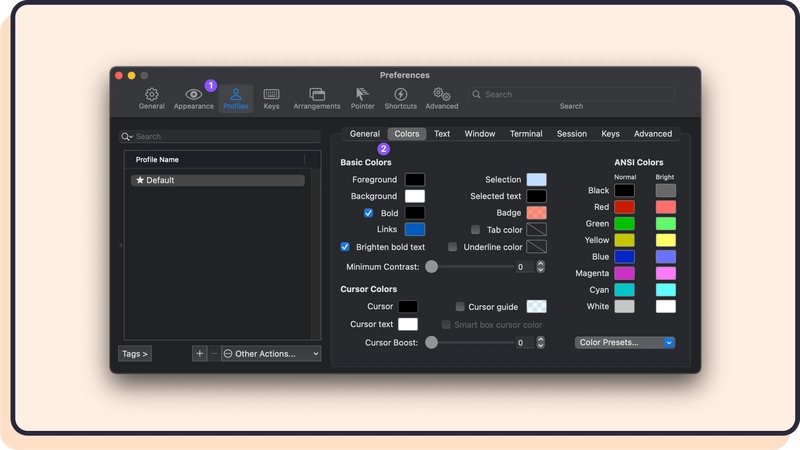Open the ANSI Bright Yellow swatch
Image resolution: width=800 pixels, height=450 pixels.
point(665,240)
